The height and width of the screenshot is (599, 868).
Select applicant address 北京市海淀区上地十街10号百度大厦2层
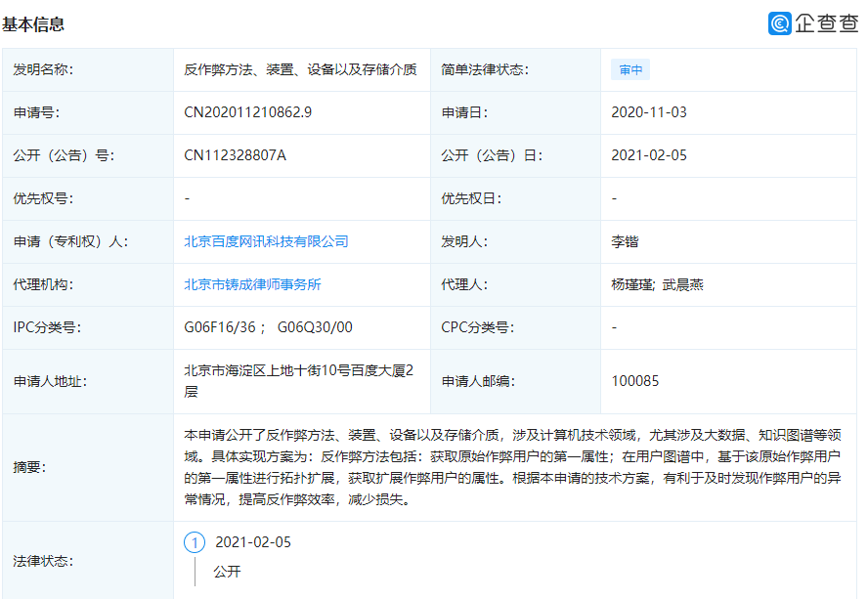coord(299,381)
